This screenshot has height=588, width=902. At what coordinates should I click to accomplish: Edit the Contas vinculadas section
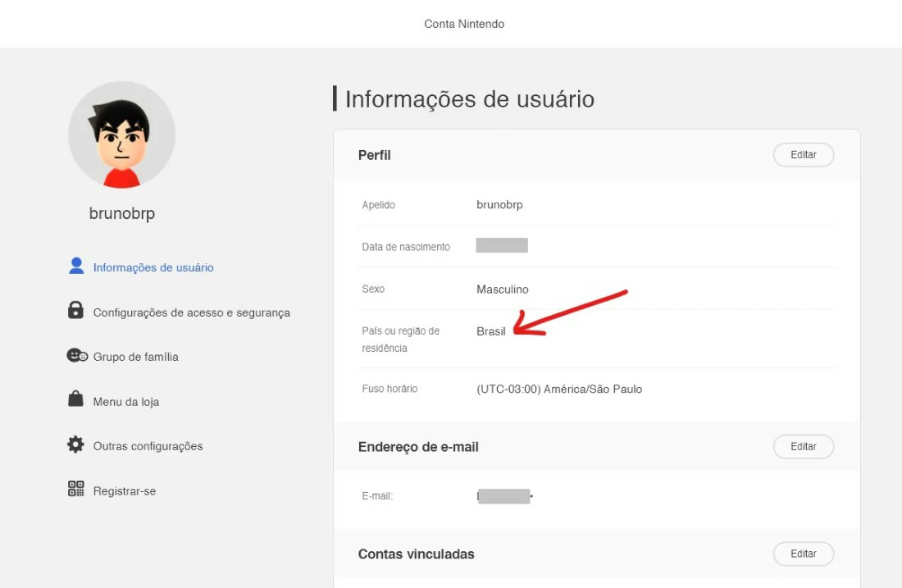(803, 554)
